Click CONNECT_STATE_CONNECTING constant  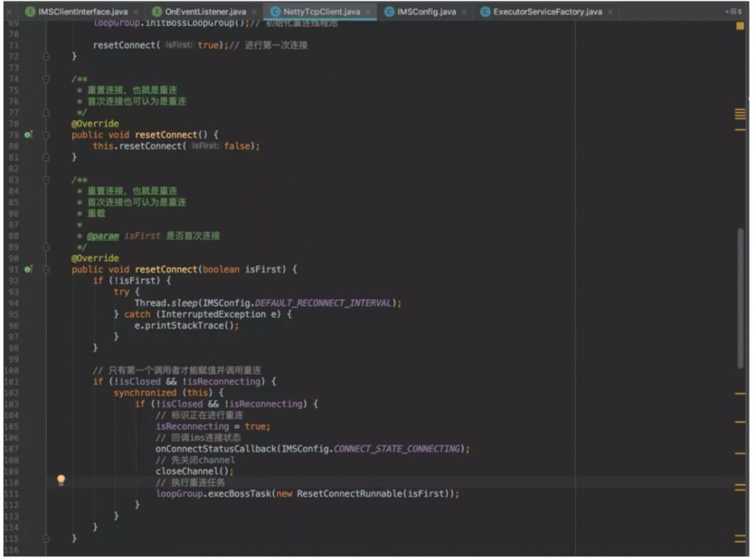(397, 449)
